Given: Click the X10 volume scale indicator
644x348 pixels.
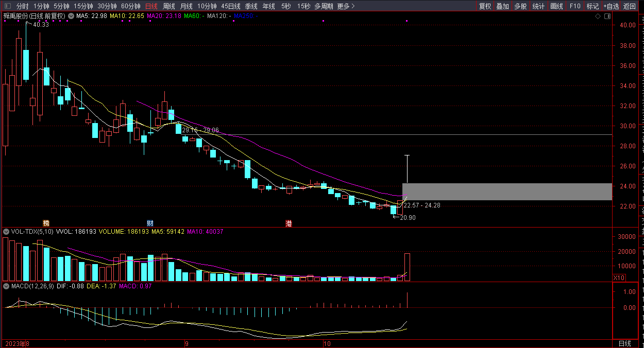Looking at the screenshot, I should tap(619, 278).
